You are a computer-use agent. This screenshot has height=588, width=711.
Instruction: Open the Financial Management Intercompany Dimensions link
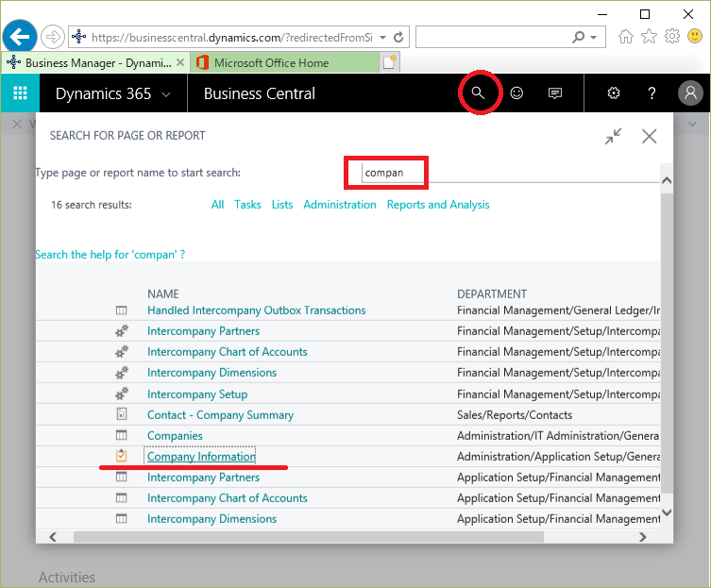pos(212,373)
